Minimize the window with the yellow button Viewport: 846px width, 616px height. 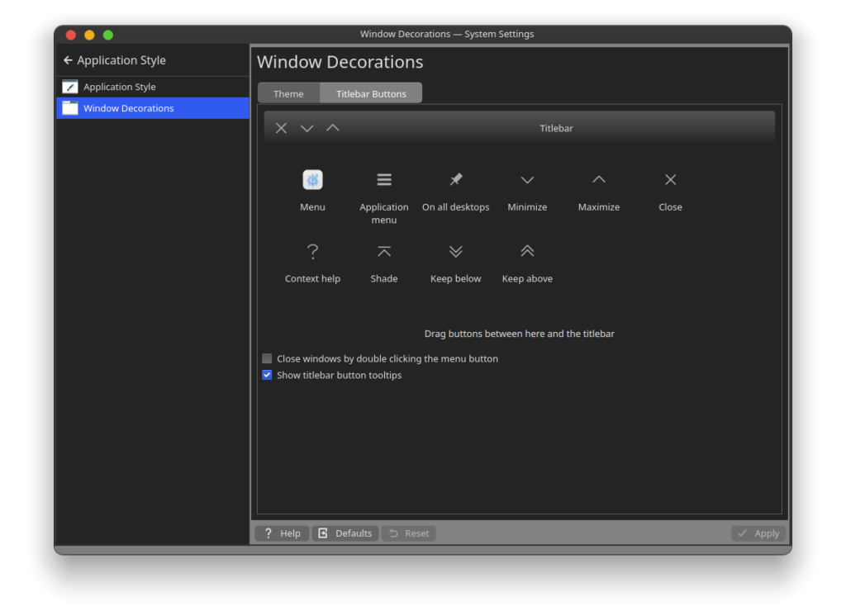[x=89, y=35]
